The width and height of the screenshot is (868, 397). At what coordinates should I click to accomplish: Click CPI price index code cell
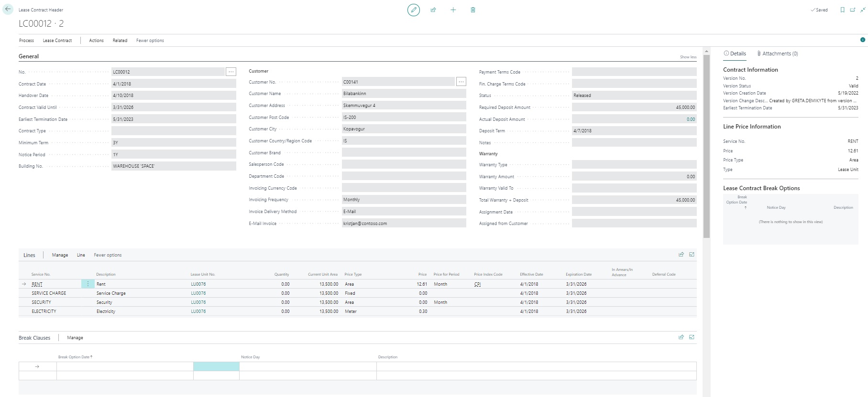coord(477,284)
